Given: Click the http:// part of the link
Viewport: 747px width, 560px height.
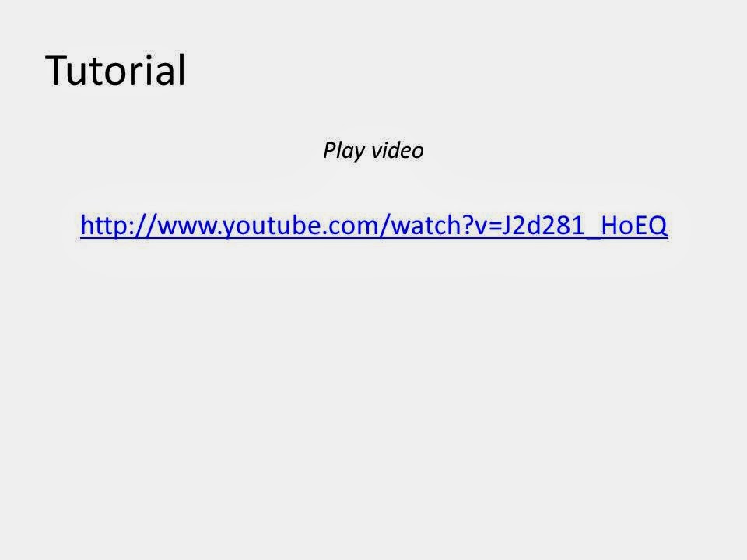Looking at the screenshot, I should tap(118, 226).
